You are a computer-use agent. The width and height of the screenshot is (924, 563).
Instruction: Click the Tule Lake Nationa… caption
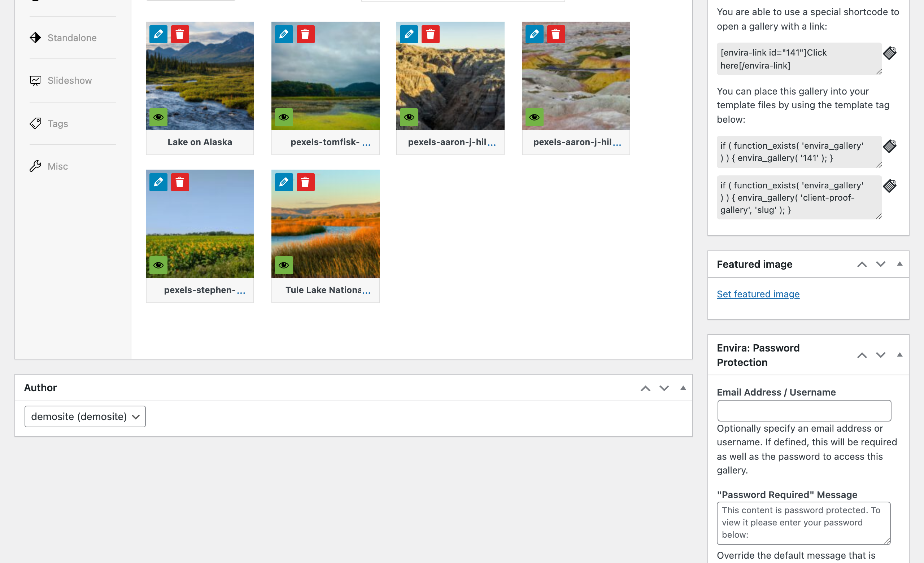click(x=328, y=290)
